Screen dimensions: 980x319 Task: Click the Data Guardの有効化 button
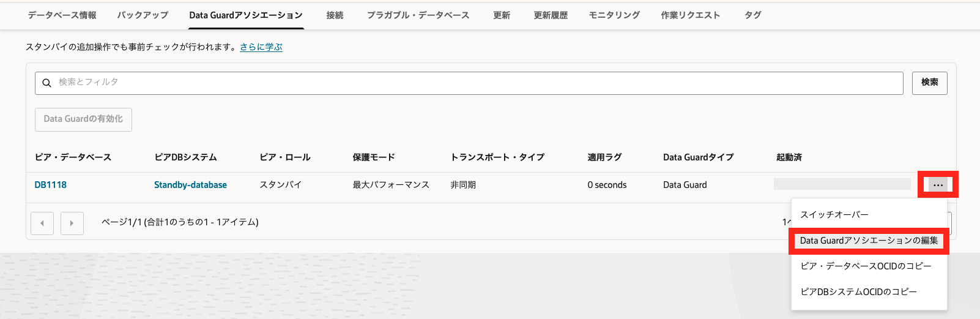pos(83,119)
